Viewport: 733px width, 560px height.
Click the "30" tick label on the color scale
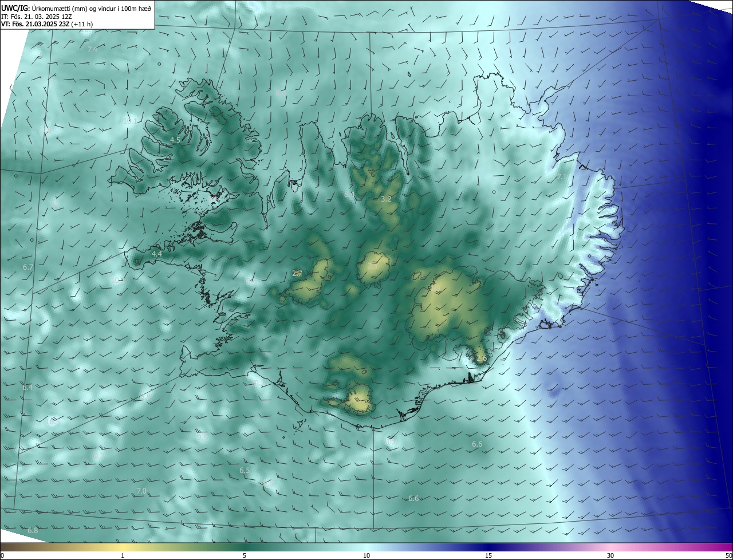coord(610,555)
